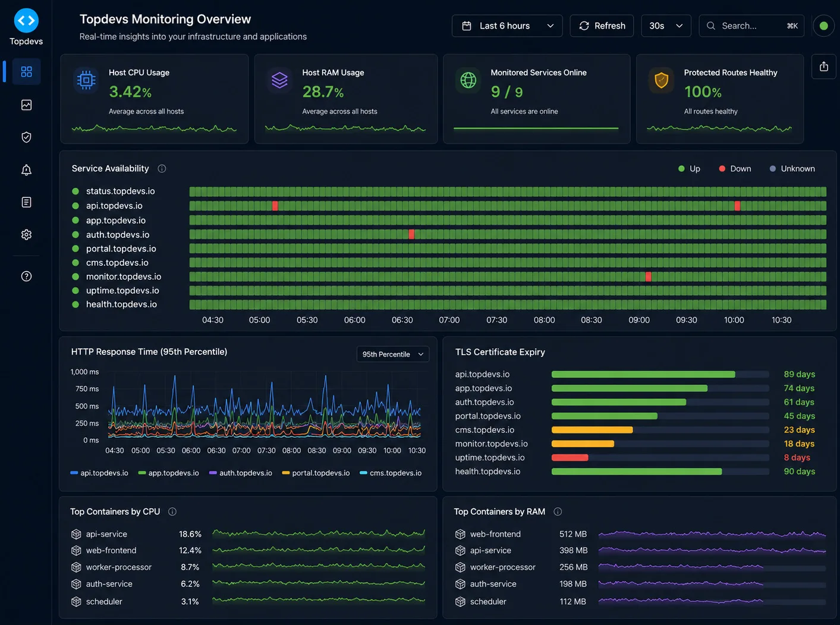Open the settings gear sidebar icon

[x=26, y=234]
